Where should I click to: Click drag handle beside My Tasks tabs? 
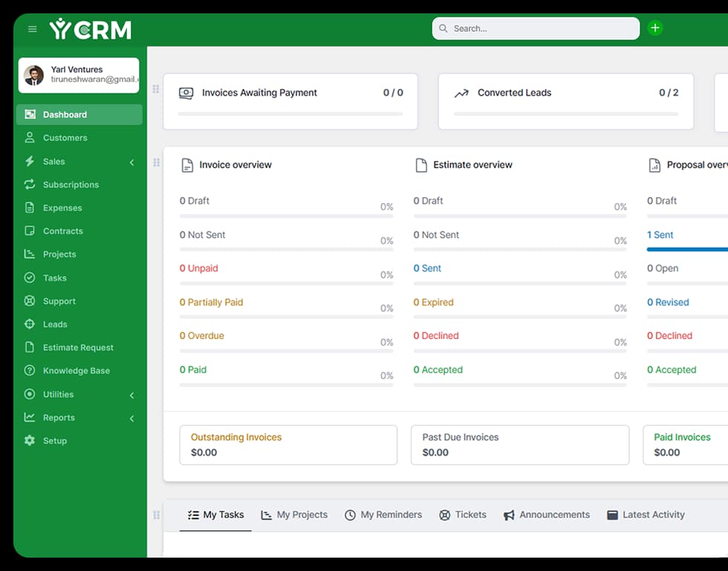[157, 514]
